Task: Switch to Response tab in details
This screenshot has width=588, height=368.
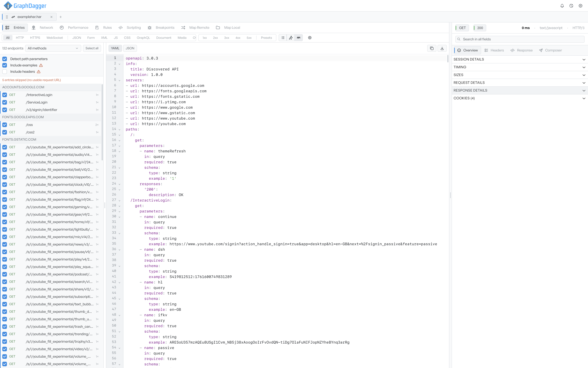Action: [x=522, y=50]
